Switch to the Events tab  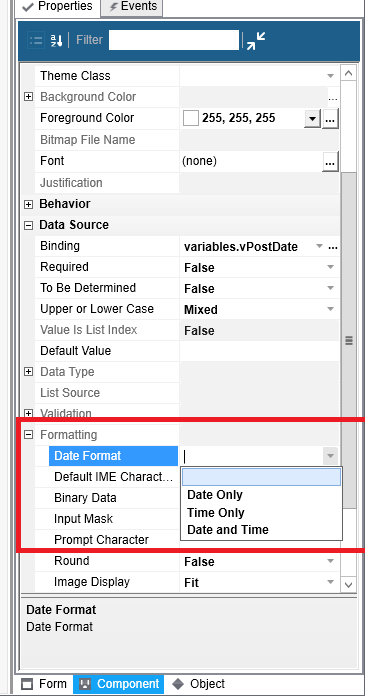[132, 7]
